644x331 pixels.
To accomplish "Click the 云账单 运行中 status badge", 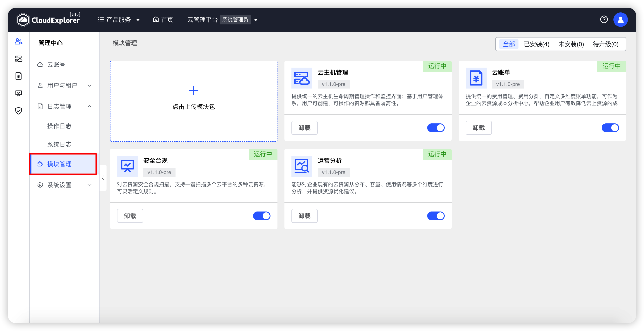I will click(x=611, y=66).
